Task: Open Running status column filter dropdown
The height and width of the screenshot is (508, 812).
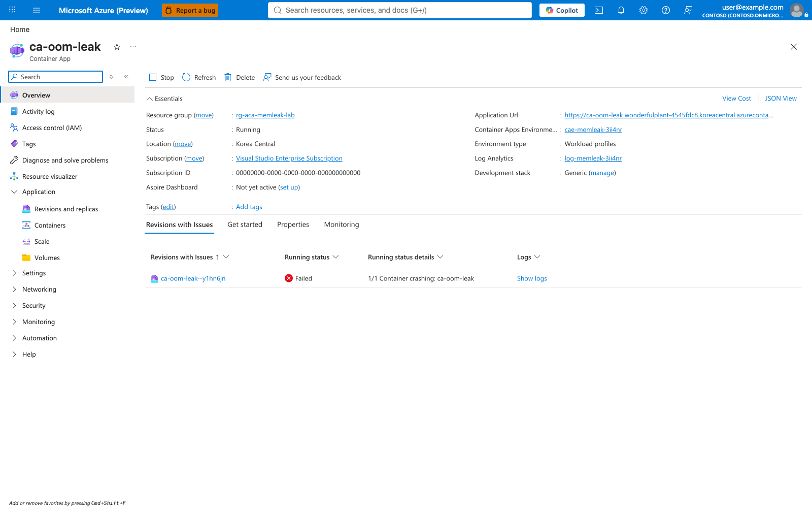Action: click(x=335, y=257)
